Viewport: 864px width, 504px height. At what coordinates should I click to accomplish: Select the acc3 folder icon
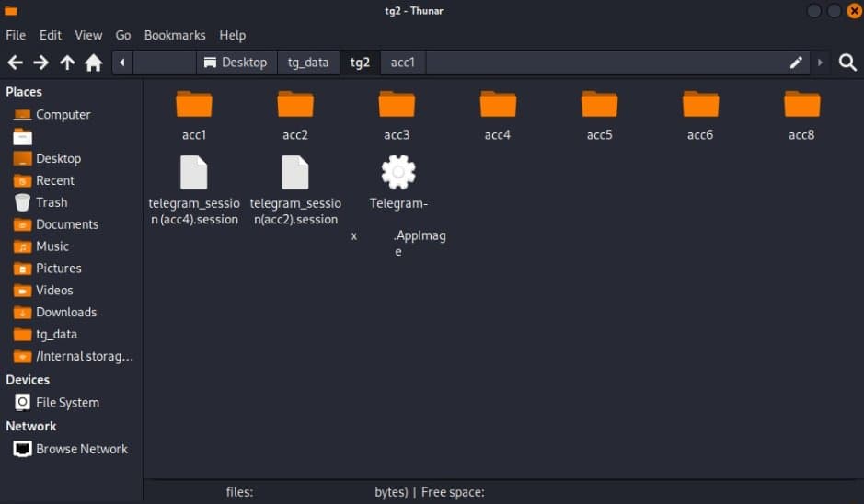[x=397, y=104]
